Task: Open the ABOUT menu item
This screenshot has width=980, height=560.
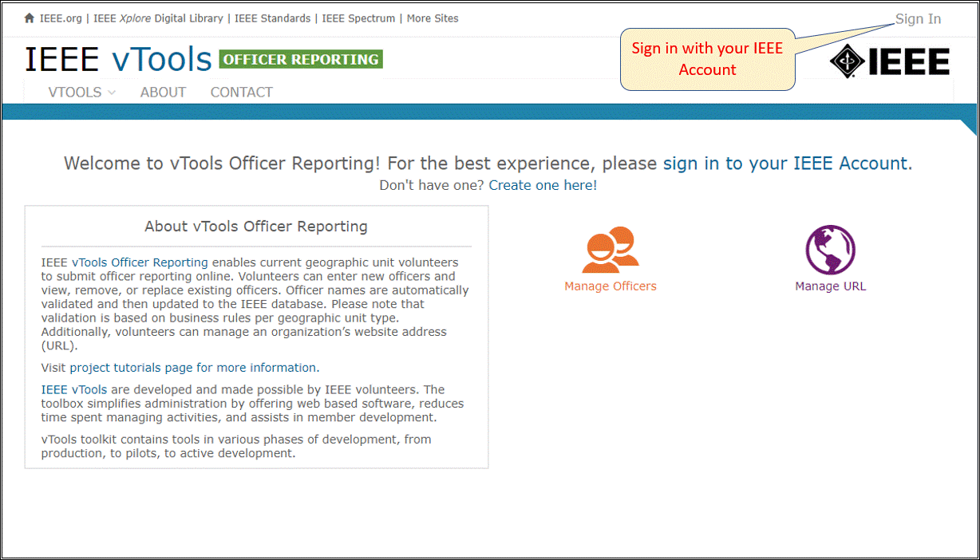Action: click(x=163, y=92)
